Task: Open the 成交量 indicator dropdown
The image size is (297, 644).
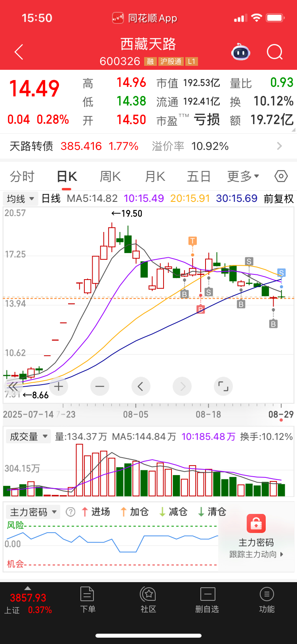Action: tap(28, 437)
